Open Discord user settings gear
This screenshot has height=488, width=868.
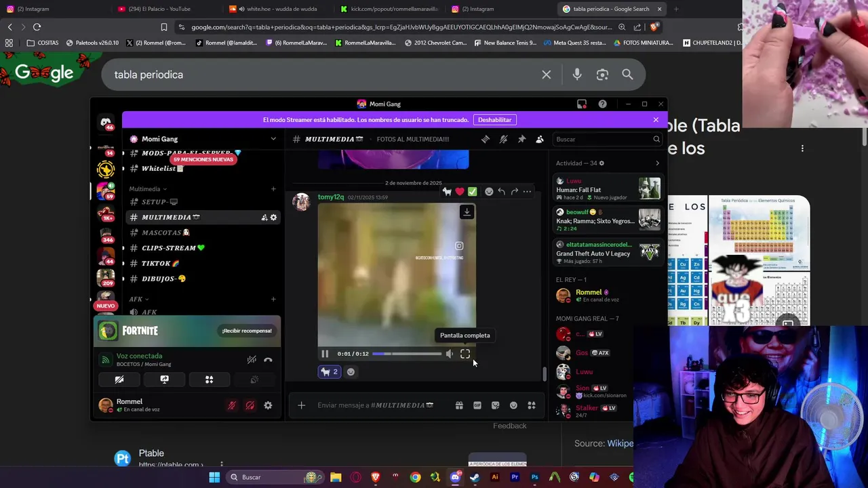[x=268, y=405]
